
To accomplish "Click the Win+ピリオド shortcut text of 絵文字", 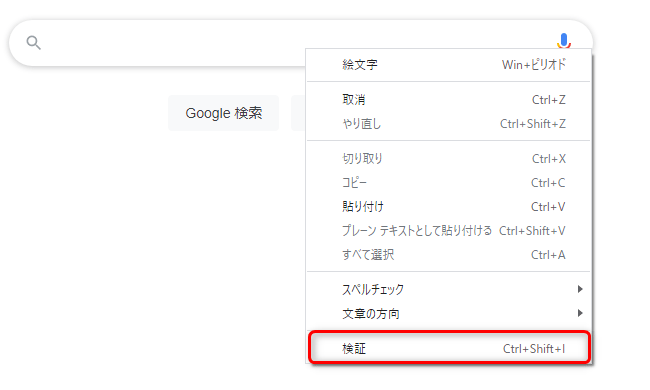I will tap(534, 65).
